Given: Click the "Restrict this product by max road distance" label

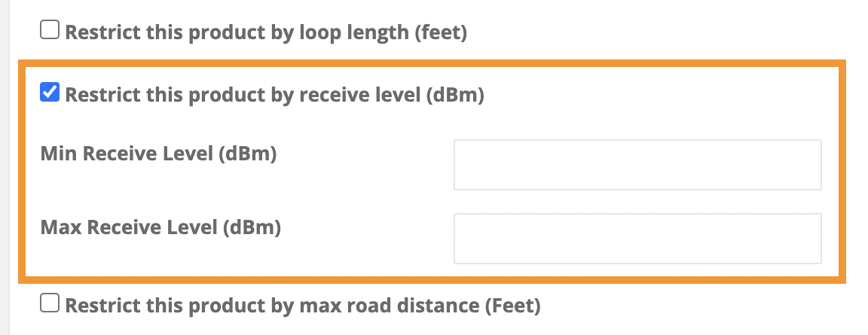Looking at the screenshot, I should coord(302,306).
